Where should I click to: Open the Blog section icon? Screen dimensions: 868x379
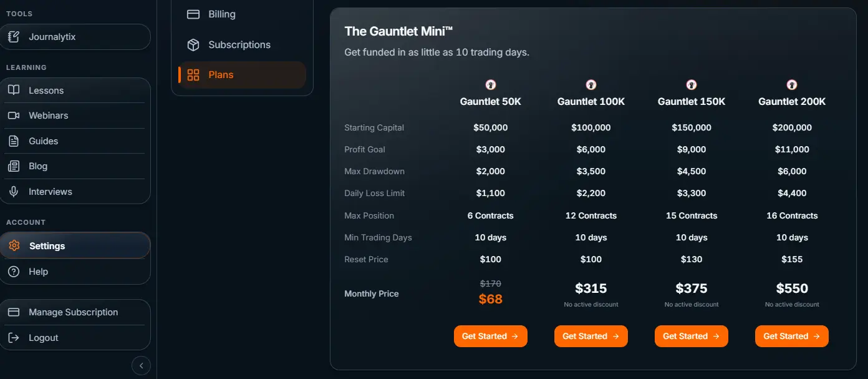14,165
